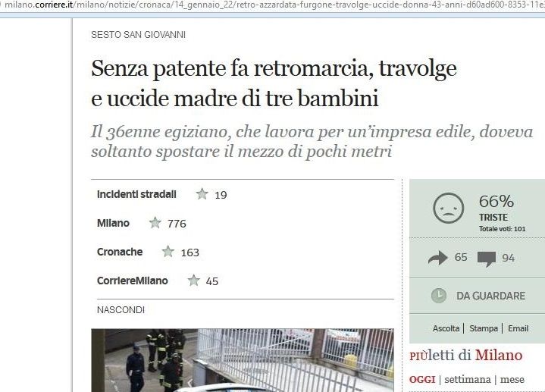The image size is (545, 392).
Task: Click the clock icon for Da Guardare
Action: click(439, 296)
